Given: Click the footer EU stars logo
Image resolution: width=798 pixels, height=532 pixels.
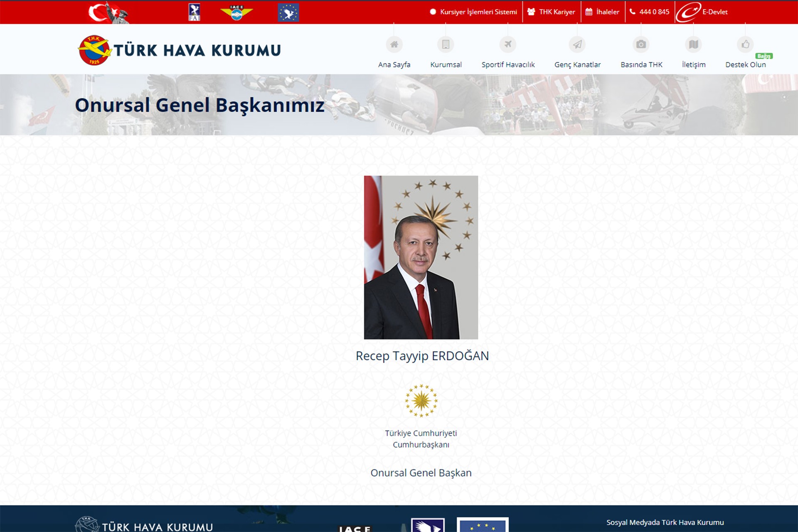Looking at the screenshot, I should point(483,525).
